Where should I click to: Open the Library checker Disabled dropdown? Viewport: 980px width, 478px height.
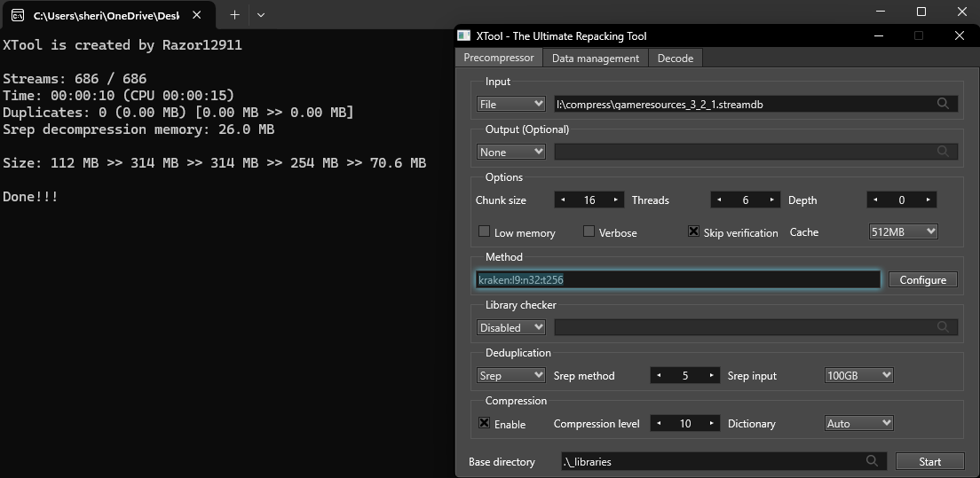[511, 327]
